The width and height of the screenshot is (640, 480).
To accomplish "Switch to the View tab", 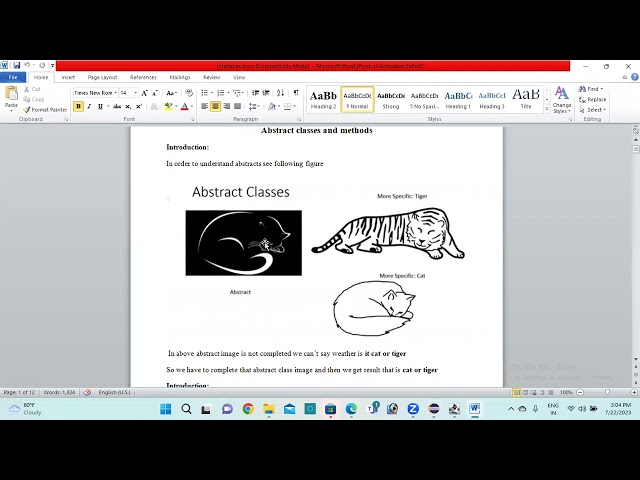I will coord(239,77).
